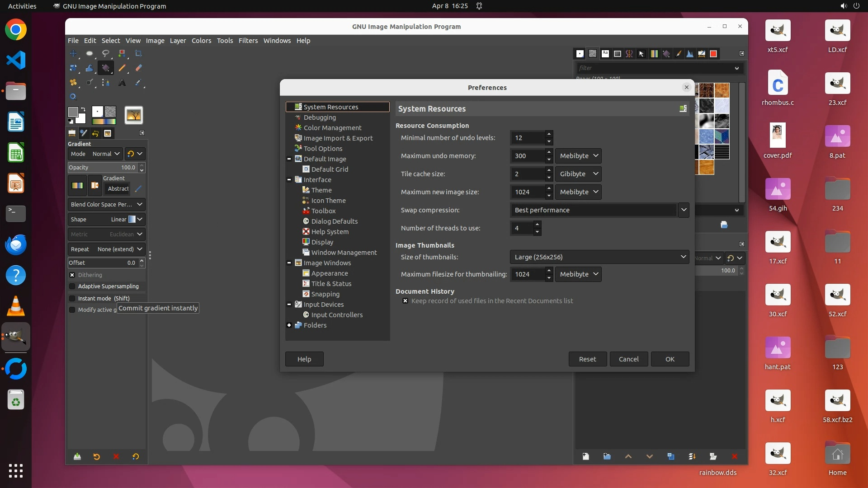Screen dimensions: 868x488
Task: Click the Reset button in Preferences
Action: [x=587, y=359]
